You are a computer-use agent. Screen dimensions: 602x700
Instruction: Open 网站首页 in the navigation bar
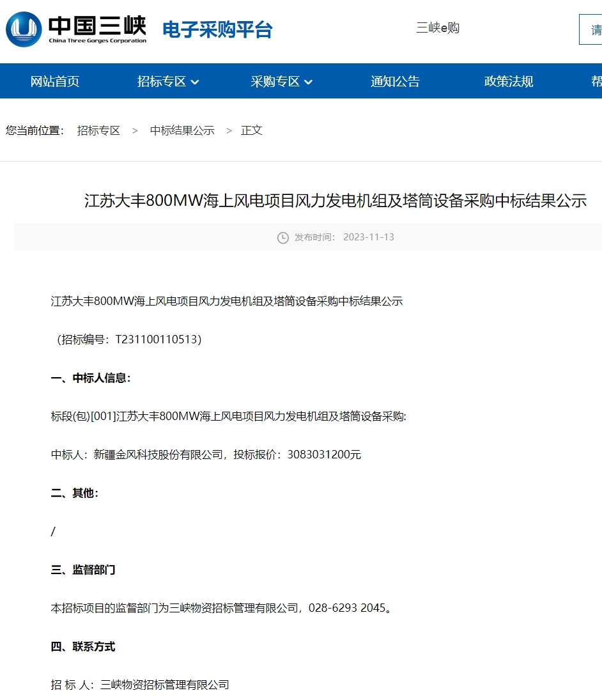tap(55, 81)
